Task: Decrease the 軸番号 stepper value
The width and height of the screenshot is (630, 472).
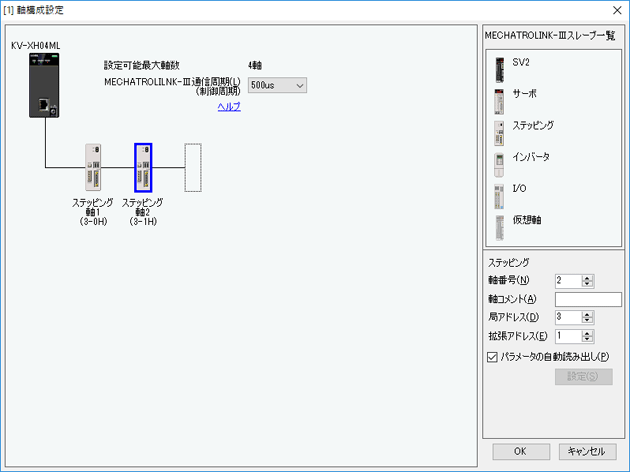Action: point(587,284)
